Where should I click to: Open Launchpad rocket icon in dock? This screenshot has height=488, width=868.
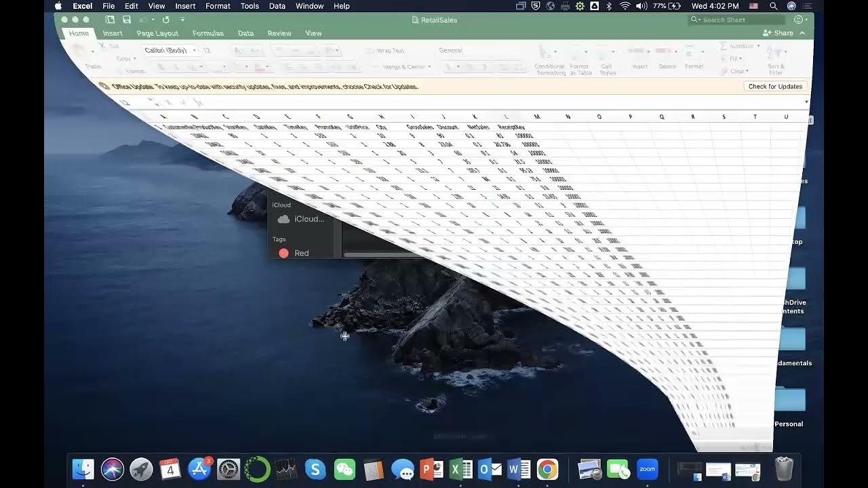(141, 469)
